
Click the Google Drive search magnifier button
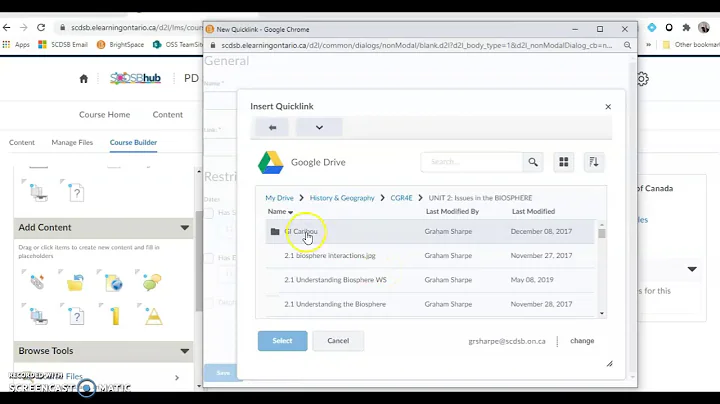(x=533, y=162)
